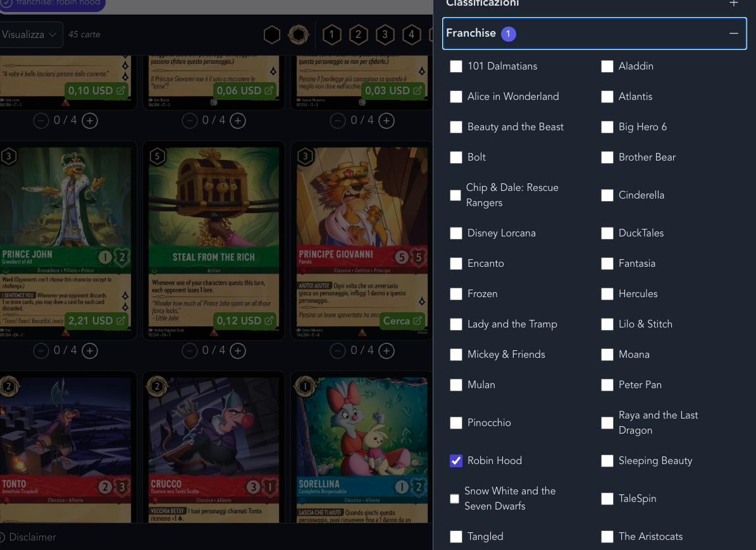The image size is (756, 550).
Task: Open the Visualizza dropdown
Action: (30, 35)
